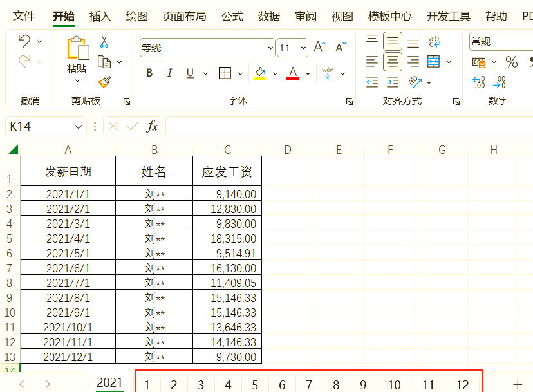The height and width of the screenshot is (392, 533).
Task: Select sheet tab 6
Action: click(282, 385)
